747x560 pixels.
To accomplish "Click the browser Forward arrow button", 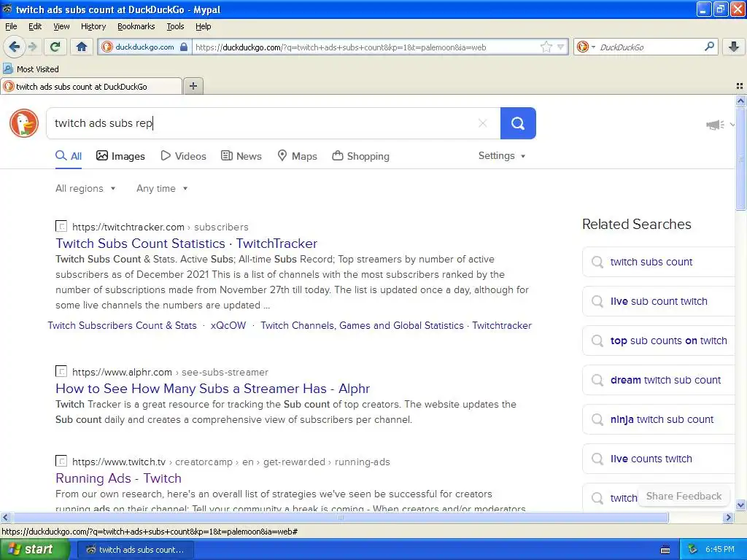I will click(x=32, y=47).
